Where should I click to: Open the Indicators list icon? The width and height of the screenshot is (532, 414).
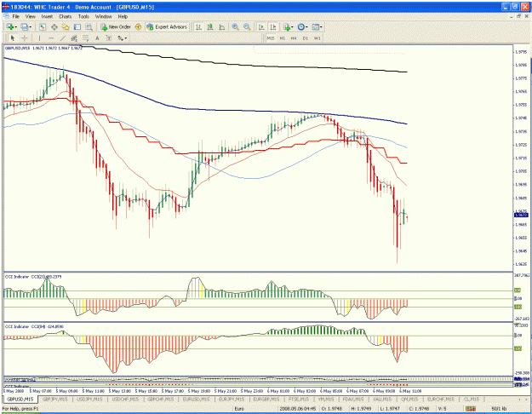287,26
